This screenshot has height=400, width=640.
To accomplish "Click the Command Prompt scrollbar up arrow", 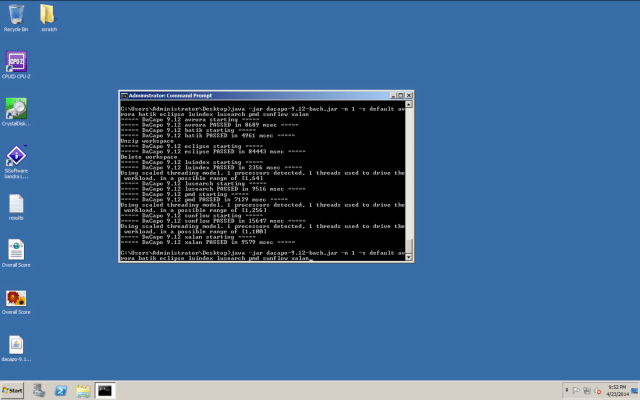I will [x=409, y=104].
